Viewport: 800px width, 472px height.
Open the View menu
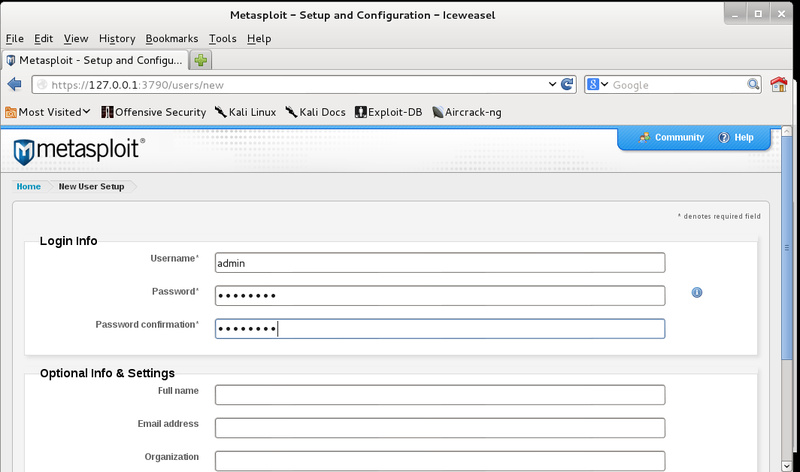click(x=76, y=39)
